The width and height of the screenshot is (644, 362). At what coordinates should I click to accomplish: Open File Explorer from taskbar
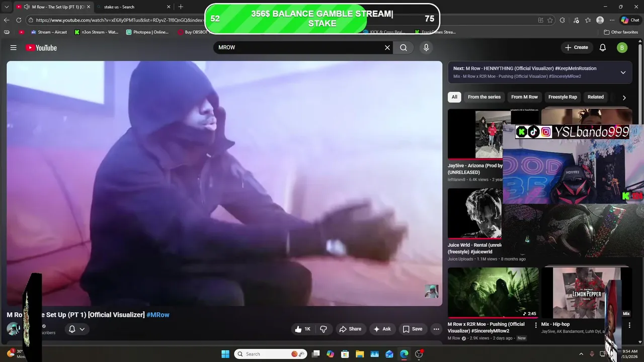click(x=360, y=354)
